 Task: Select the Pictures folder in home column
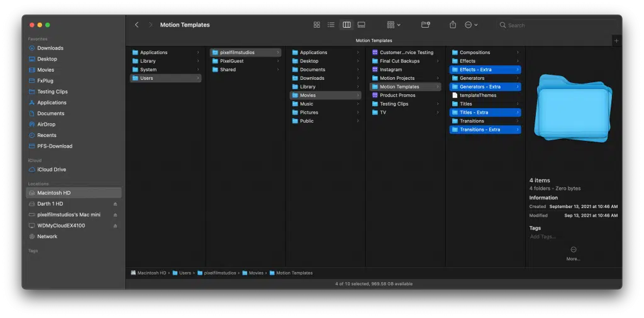325,112
